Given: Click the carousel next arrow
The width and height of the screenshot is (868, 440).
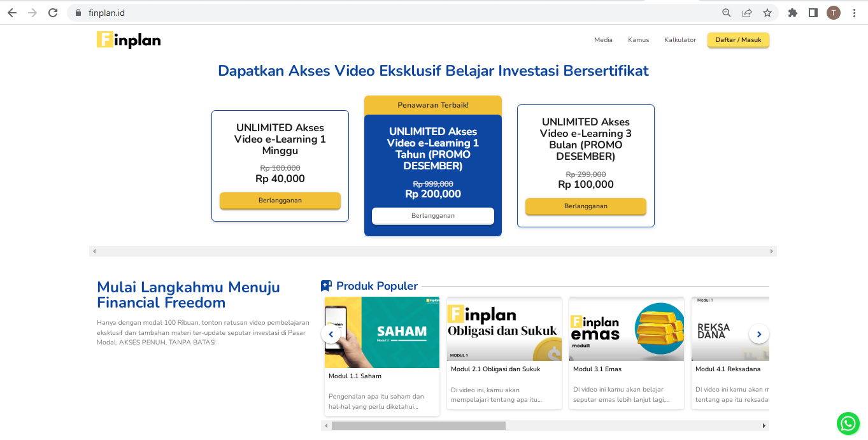Looking at the screenshot, I should pyautogui.click(x=758, y=334).
